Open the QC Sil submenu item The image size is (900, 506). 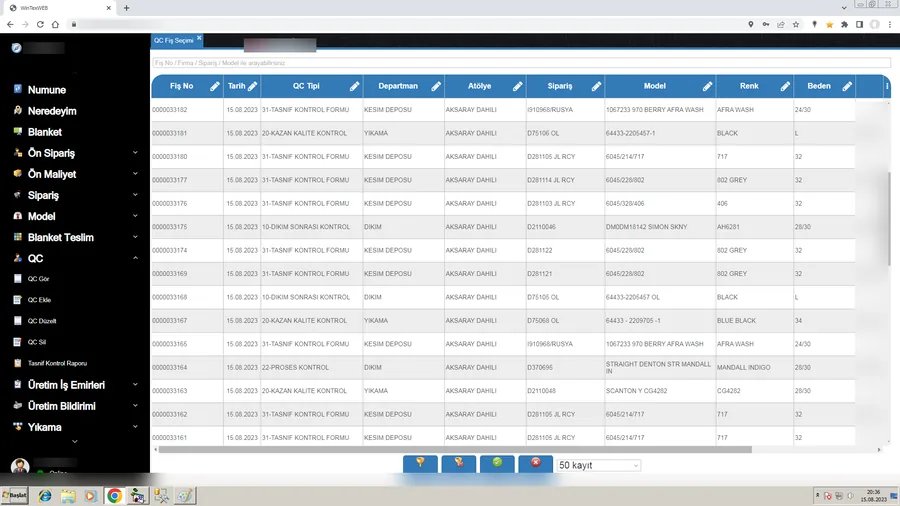click(x=37, y=342)
